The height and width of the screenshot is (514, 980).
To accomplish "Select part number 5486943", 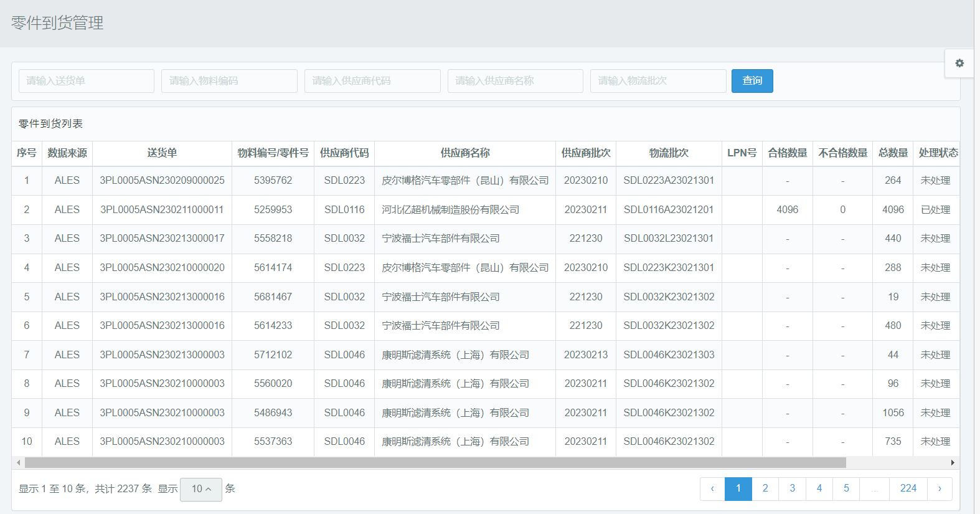I will click(x=273, y=413).
